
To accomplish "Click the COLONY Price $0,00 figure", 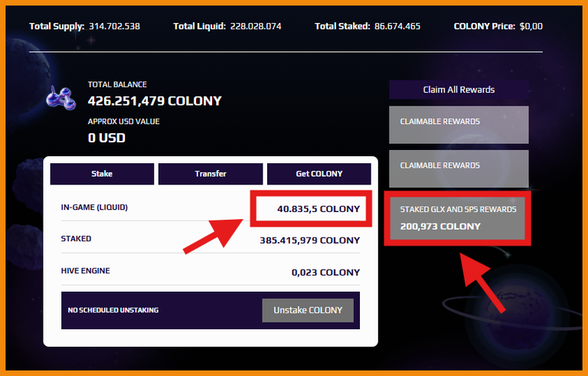I will (531, 26).
